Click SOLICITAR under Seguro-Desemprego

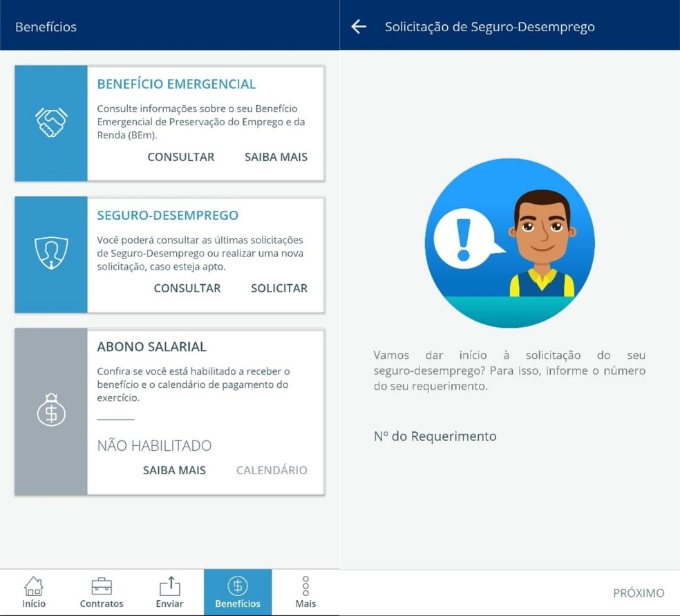point(279,288)
